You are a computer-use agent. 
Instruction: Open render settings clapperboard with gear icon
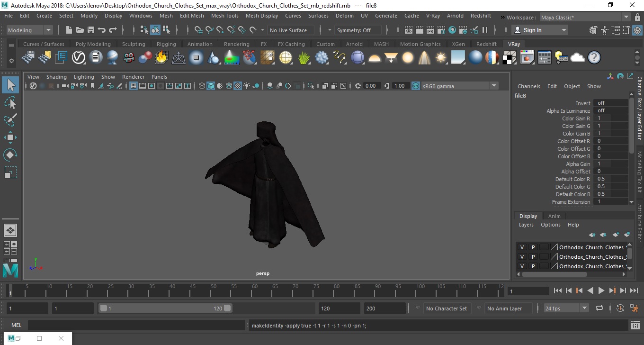tap(441, 30)
